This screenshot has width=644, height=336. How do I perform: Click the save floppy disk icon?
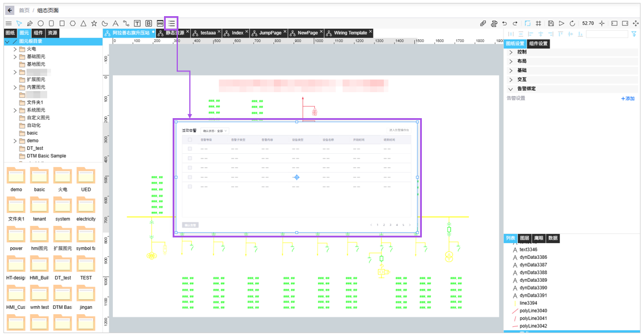pos(551,23)
